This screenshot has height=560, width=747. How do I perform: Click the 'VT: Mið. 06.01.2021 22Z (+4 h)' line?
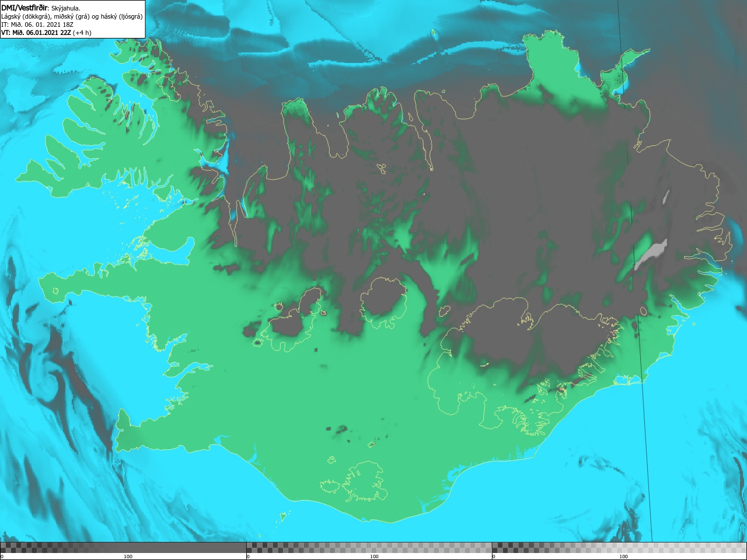click(46, 33)
